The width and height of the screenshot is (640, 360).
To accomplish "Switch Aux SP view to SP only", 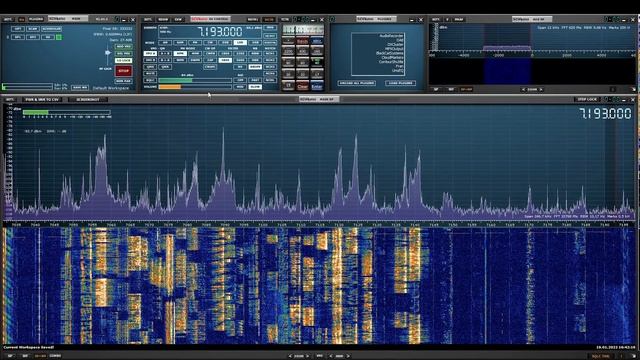I will pos(436,89).
